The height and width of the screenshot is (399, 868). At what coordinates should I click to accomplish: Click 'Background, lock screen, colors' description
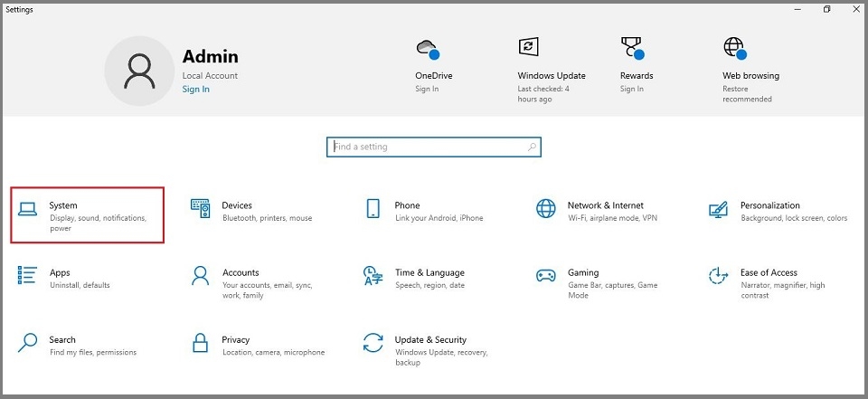click(794, 218)
